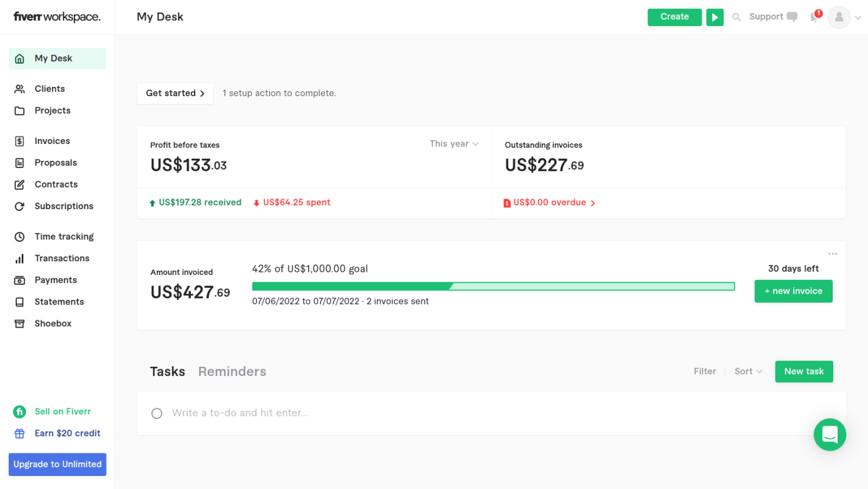
Task: Open the Sort dropdown for tasks
Action: click(x=748, y=371)
